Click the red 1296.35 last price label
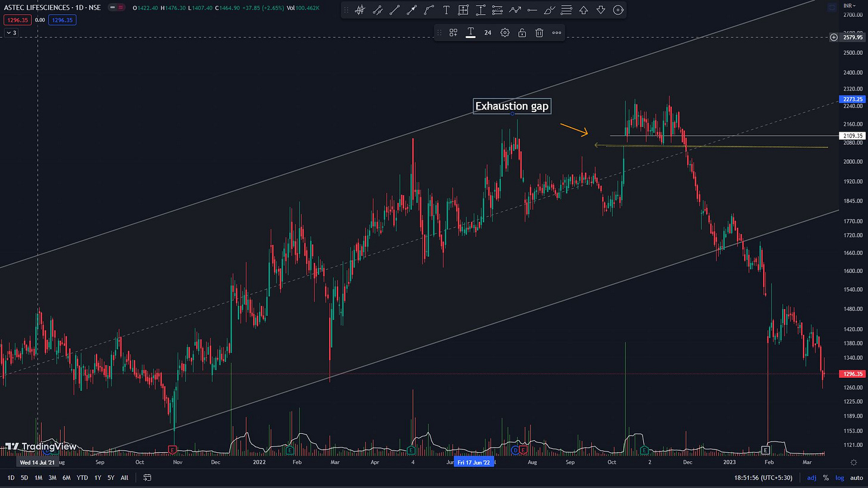This screenshot has width=868, height=488. 851,374
